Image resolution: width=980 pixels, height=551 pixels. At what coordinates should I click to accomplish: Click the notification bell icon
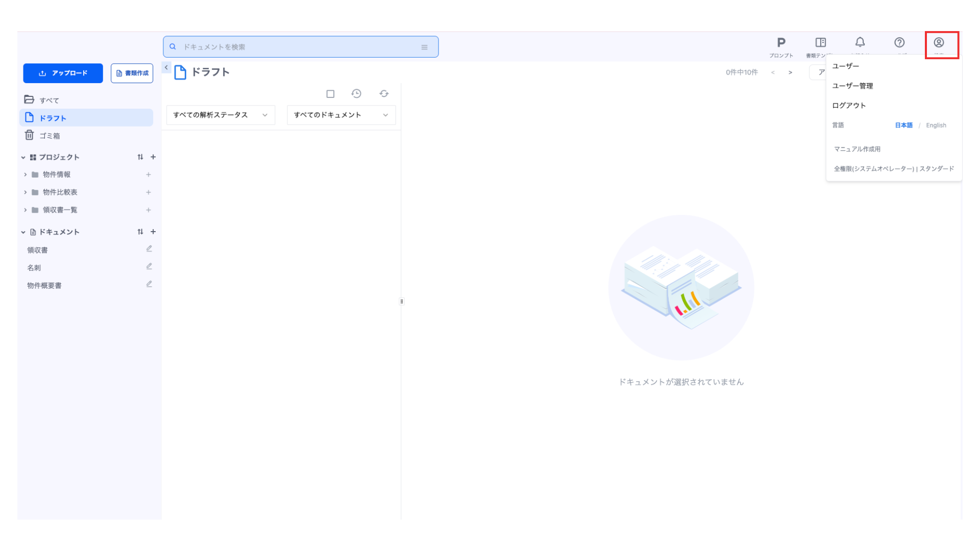coord(860,43)
